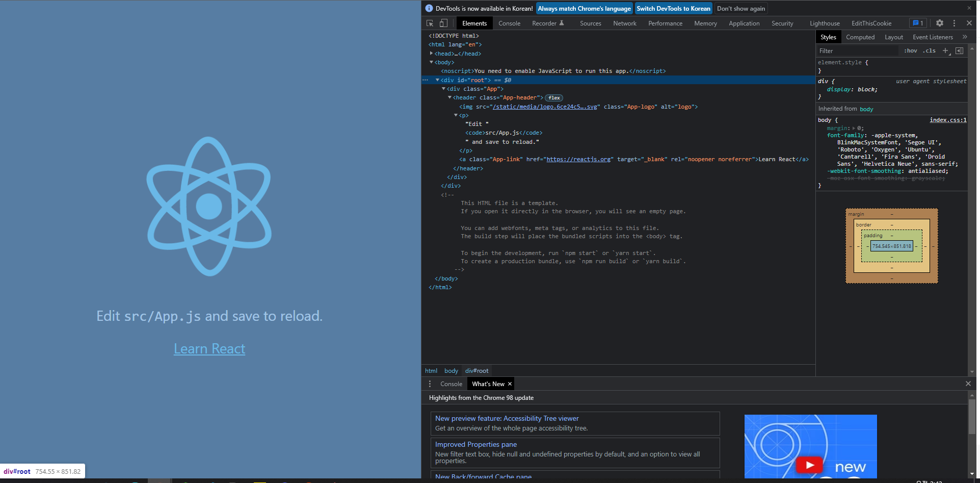980x483 pixels.
Task: Open the Learn React link on the page
Action: pos(209,349)
